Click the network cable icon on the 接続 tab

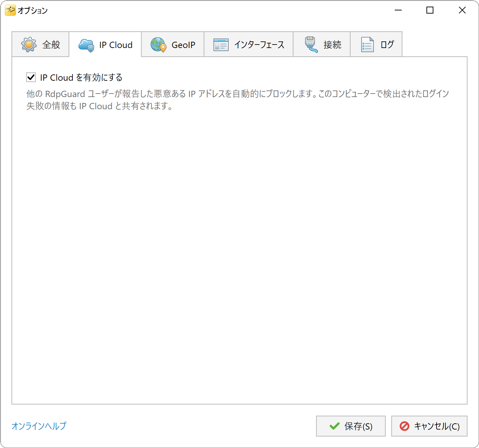(x=311, y=45)
